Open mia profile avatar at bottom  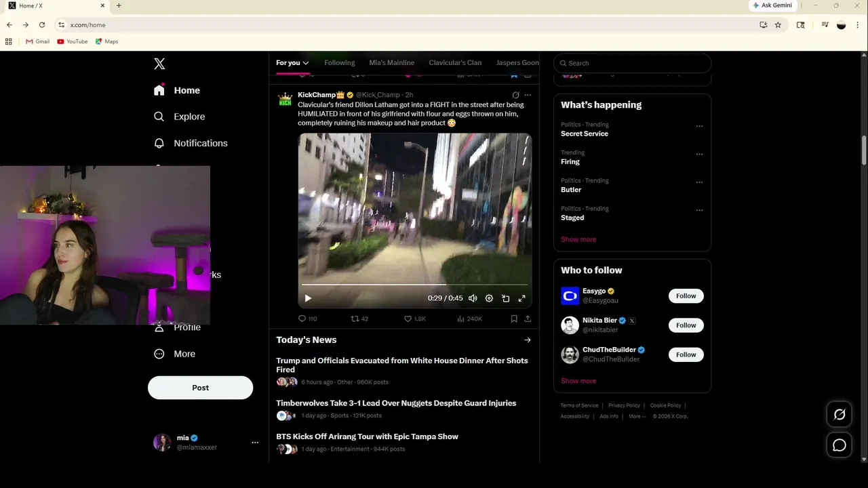[x=162, y=443]
